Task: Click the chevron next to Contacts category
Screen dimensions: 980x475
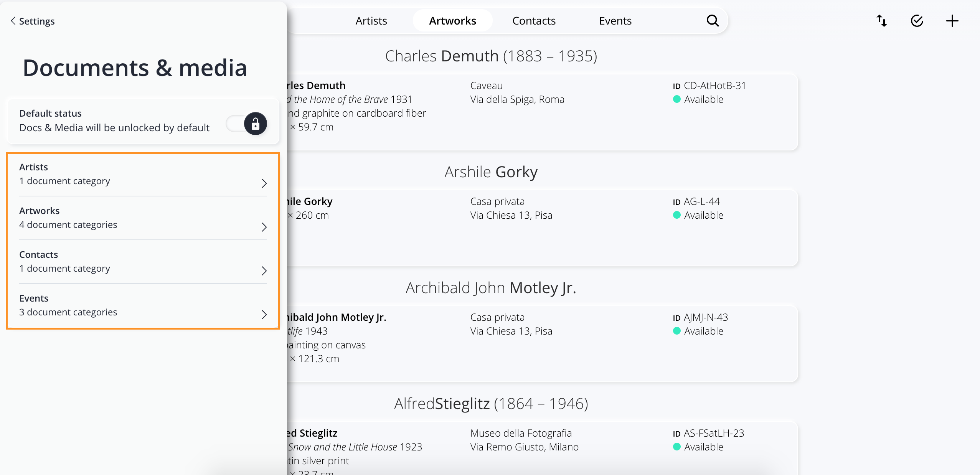Action: coord(264,271)
